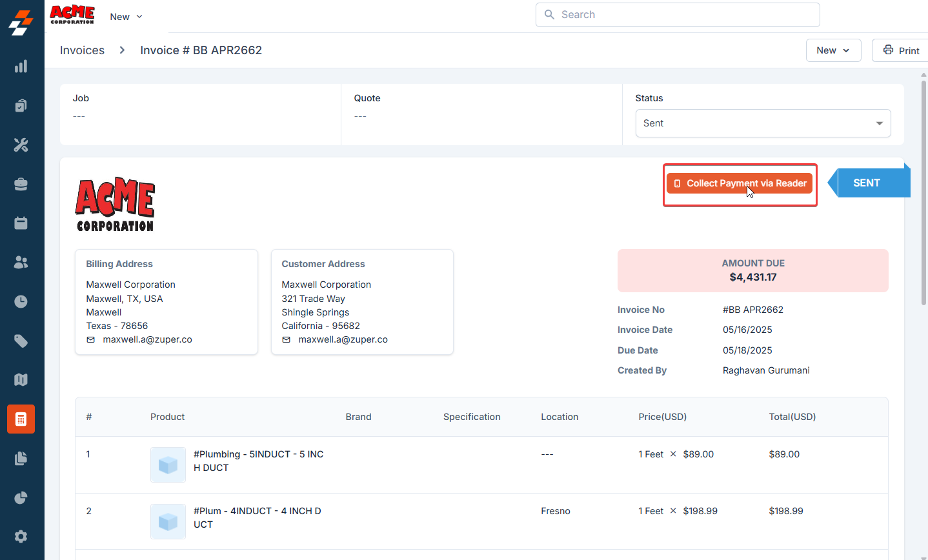Click the Total(USD) column header

[792, 417]
